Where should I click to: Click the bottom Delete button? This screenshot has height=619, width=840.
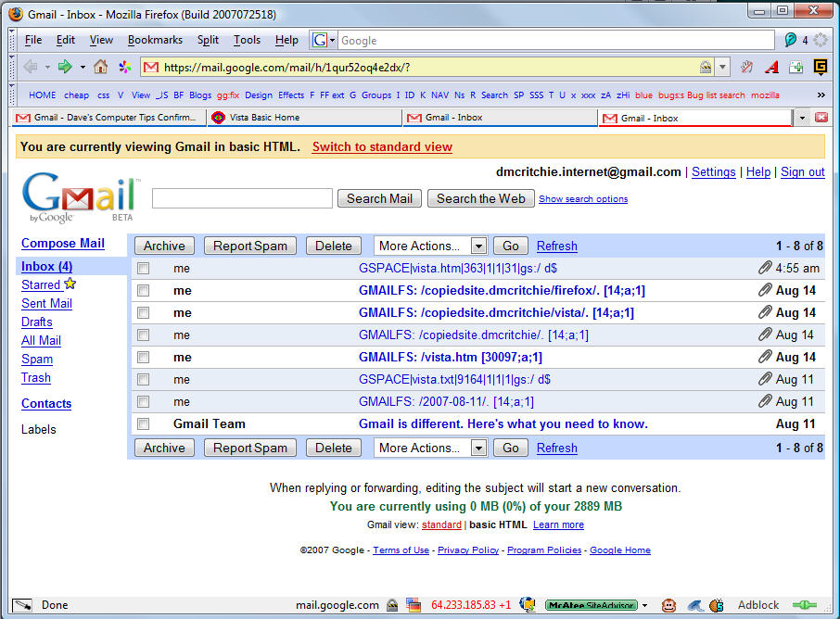333,448
